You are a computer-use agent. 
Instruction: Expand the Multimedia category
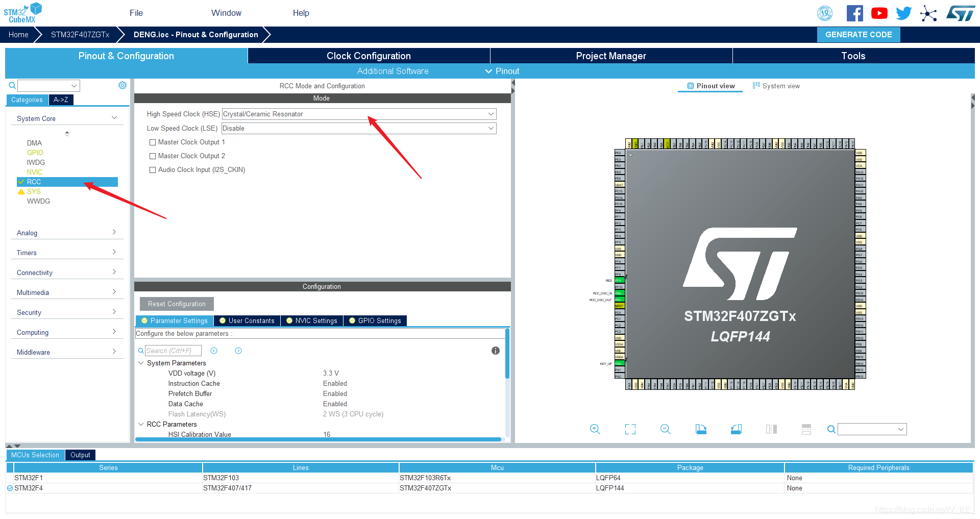pos(114,292)
